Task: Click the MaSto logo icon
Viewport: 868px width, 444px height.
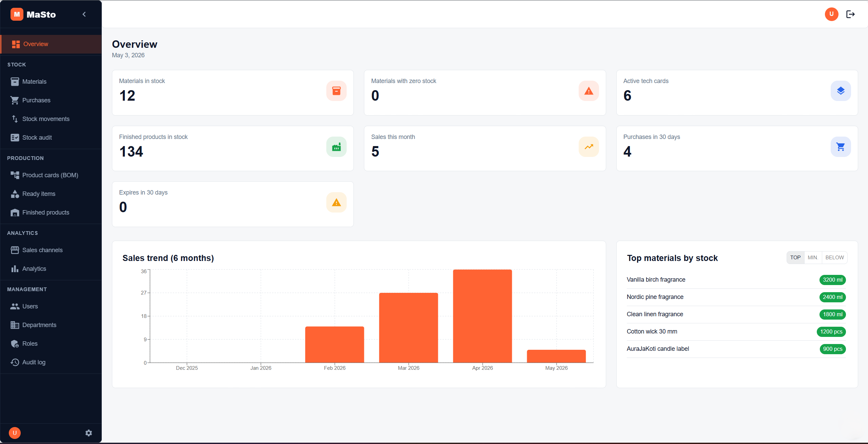Action: [x=17, y=14]
